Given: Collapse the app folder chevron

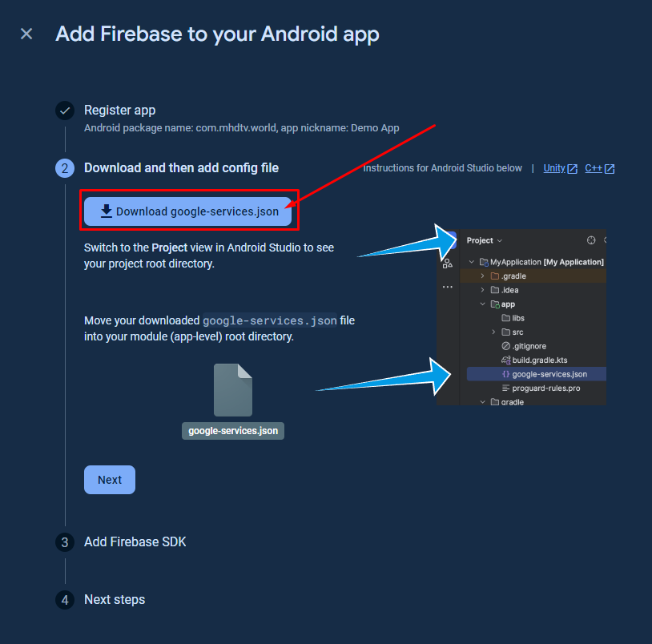Looking at the screenshot, I should [x=482, y=304].
